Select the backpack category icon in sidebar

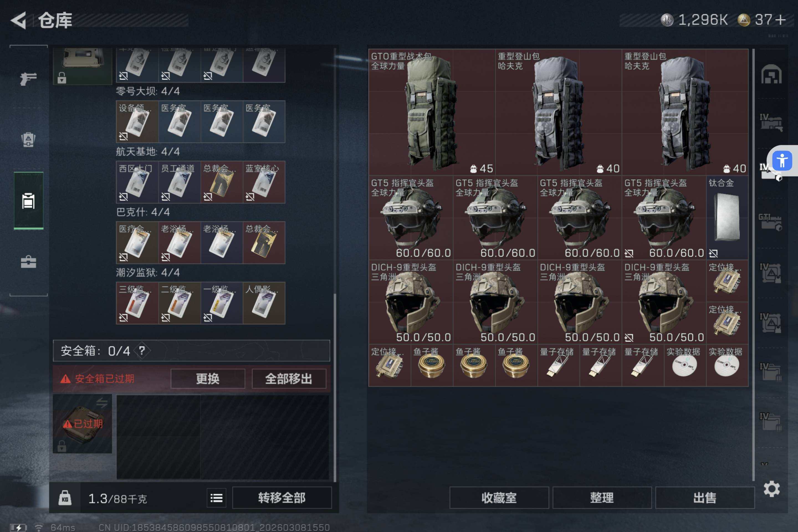coord(28,139)
